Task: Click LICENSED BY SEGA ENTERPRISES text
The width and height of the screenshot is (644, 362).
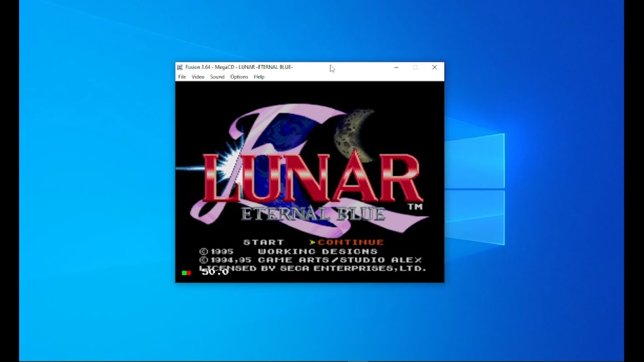Action: tap(313, 268)
